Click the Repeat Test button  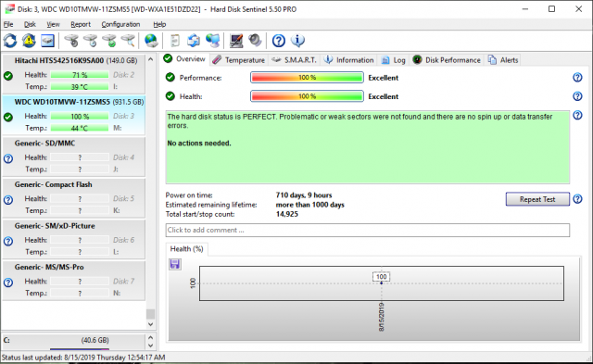tap(537, 199)
